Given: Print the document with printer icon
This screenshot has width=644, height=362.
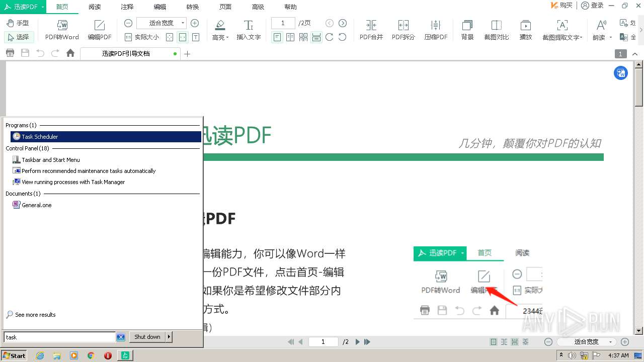Looking at the screenshot, I should (x=10, y=53).
